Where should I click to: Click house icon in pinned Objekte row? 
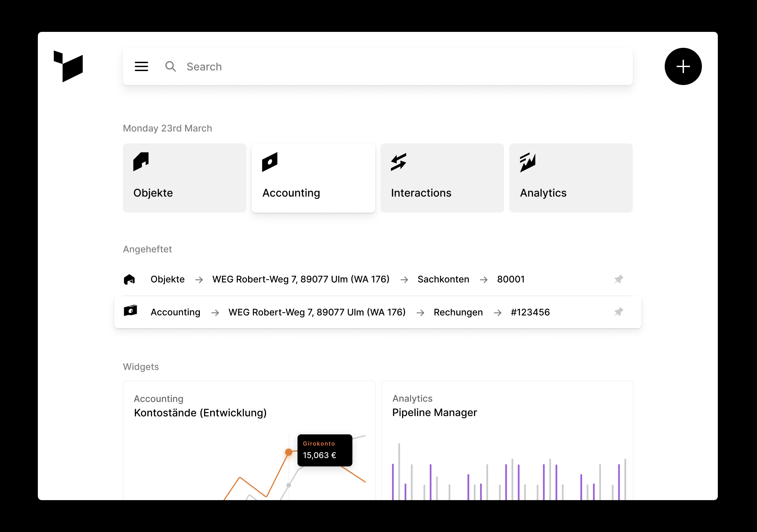(129, 279)
